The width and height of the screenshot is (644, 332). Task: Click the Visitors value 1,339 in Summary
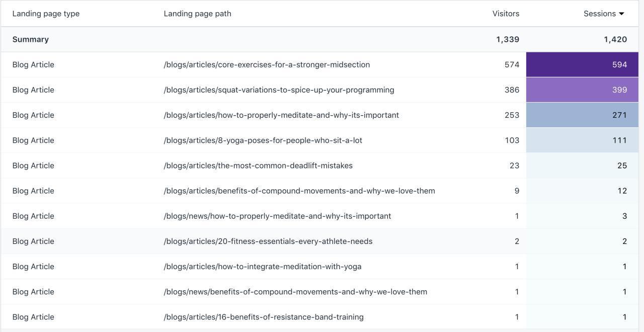508,39
